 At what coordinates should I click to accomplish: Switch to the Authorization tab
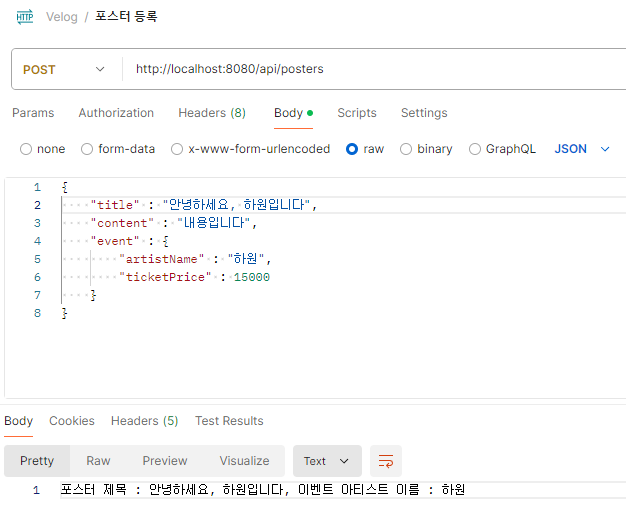116,113
